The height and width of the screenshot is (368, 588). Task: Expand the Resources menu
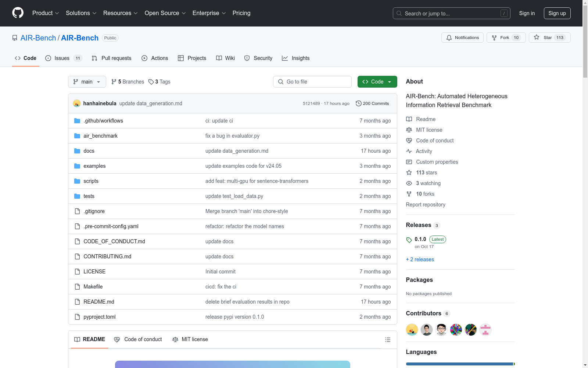click(x=121, y=13)
